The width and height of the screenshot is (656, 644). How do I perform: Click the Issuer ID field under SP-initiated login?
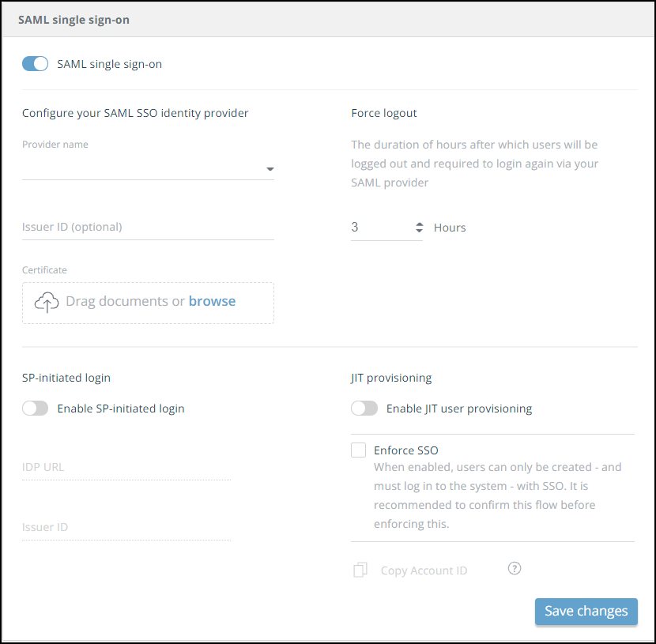click(x=126, y=527)
